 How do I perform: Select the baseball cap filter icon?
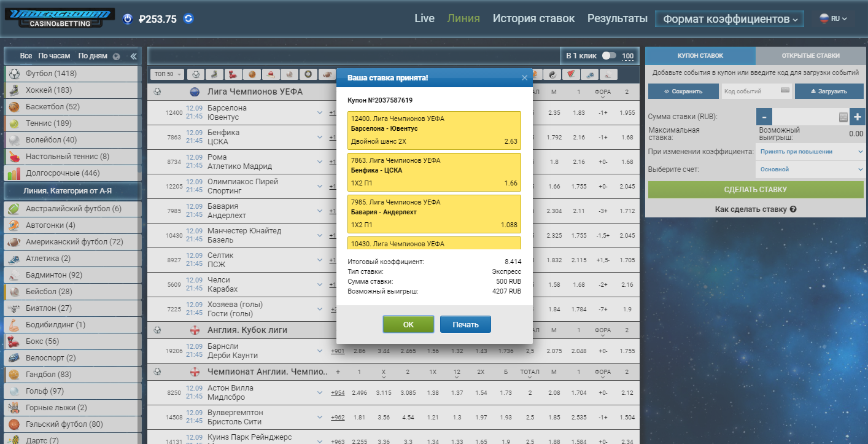click(271, 74)
